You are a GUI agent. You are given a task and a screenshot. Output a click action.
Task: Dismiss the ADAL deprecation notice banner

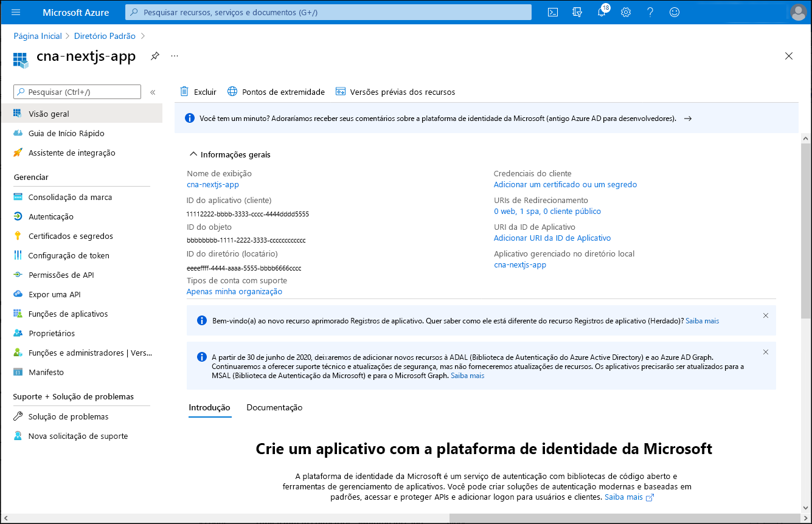click(x=766, y=352)
